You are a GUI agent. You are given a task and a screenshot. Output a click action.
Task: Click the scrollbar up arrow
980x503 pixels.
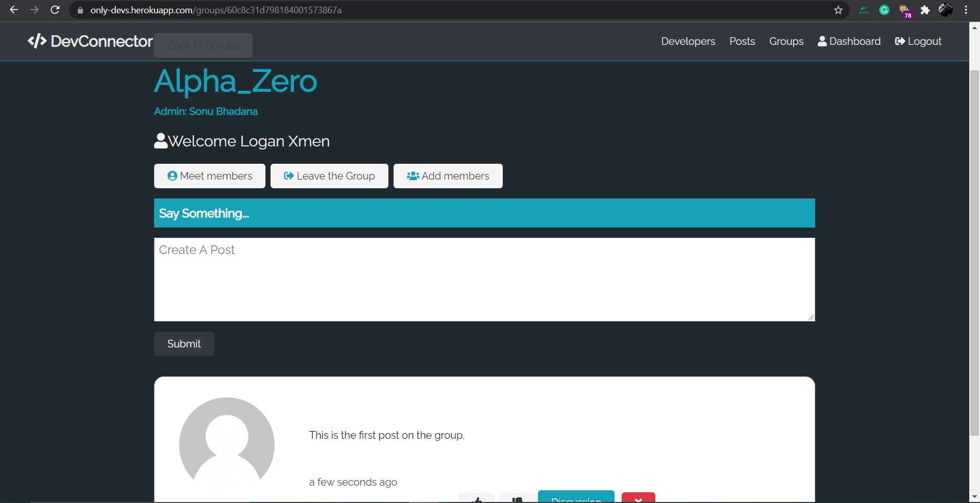click(x=974, y=28)
